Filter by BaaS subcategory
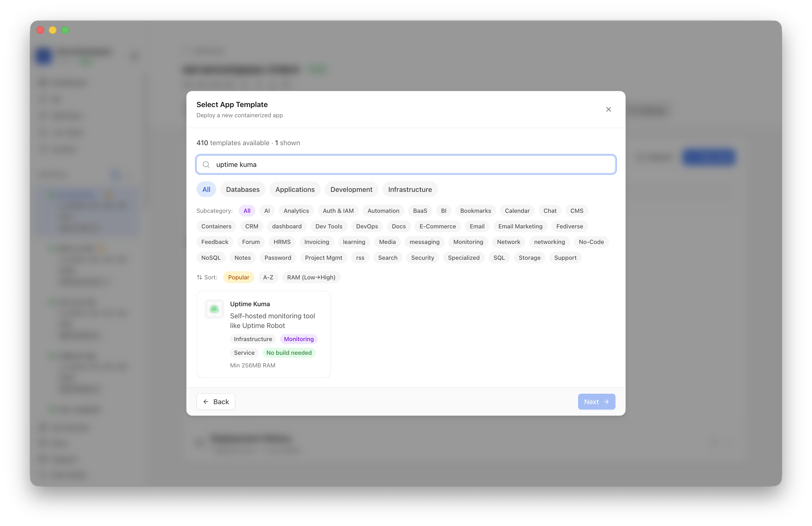 tap(420, 211)
